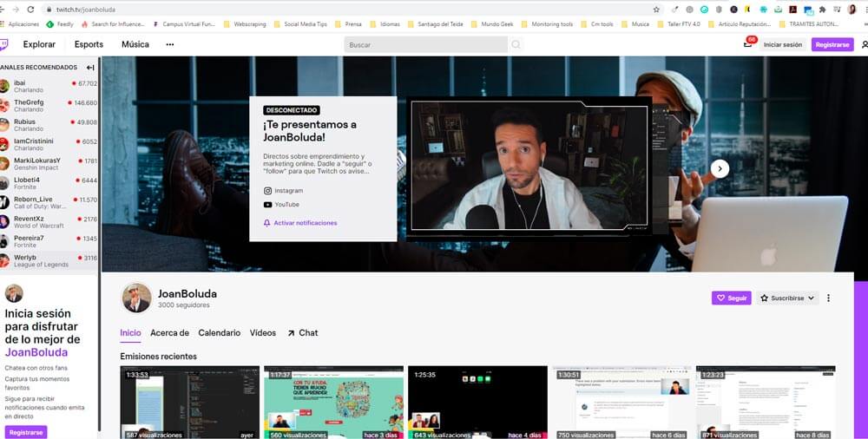Open Explorar in the top navigation
The height and width of the screenshot is (439, 868).
click(x=39, y=44)
